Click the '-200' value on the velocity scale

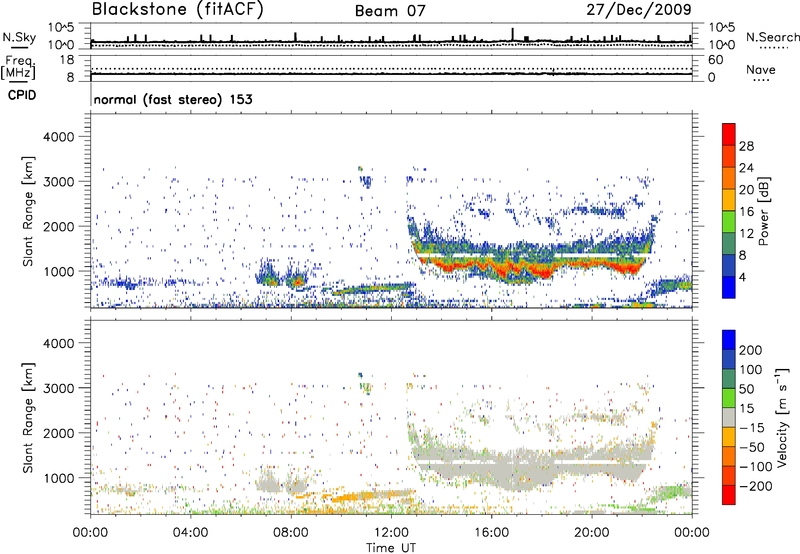click(x=756, y=486)
